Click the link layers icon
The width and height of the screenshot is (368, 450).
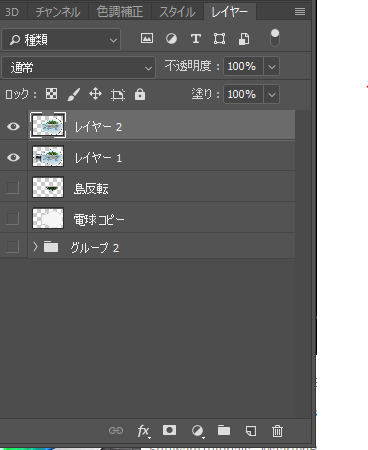click(116, 431)
